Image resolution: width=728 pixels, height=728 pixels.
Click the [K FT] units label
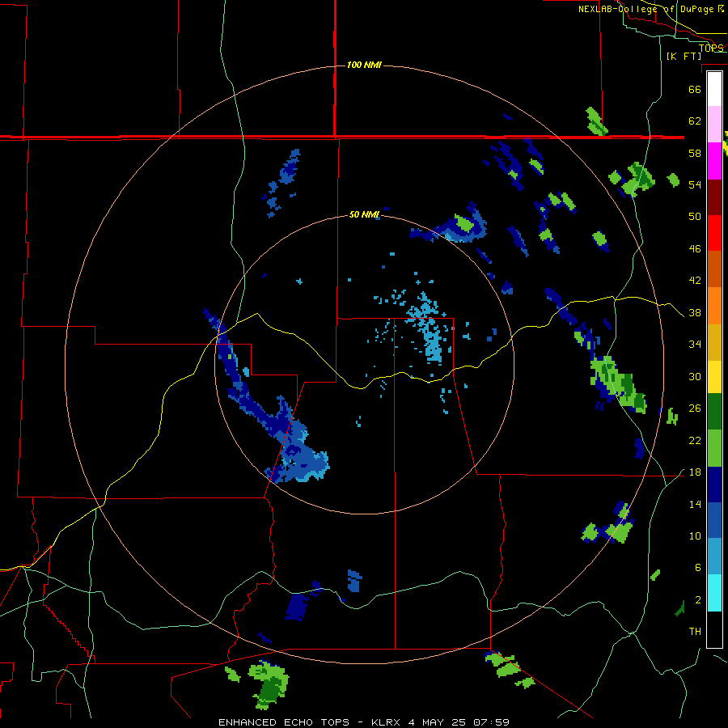[x=684, y=56]
